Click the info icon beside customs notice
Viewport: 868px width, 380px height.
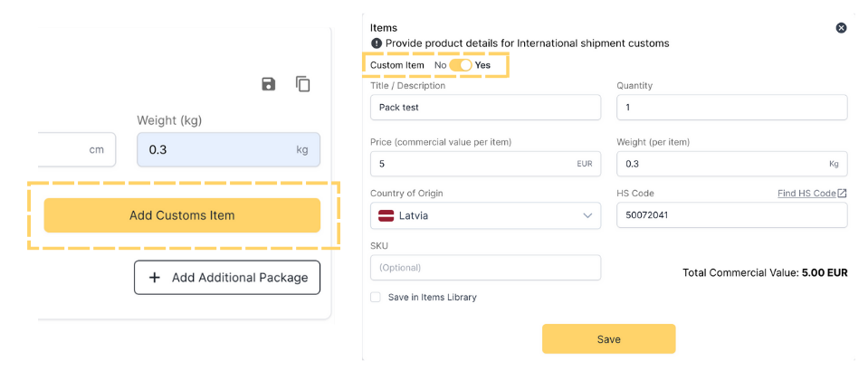(377, 43)
